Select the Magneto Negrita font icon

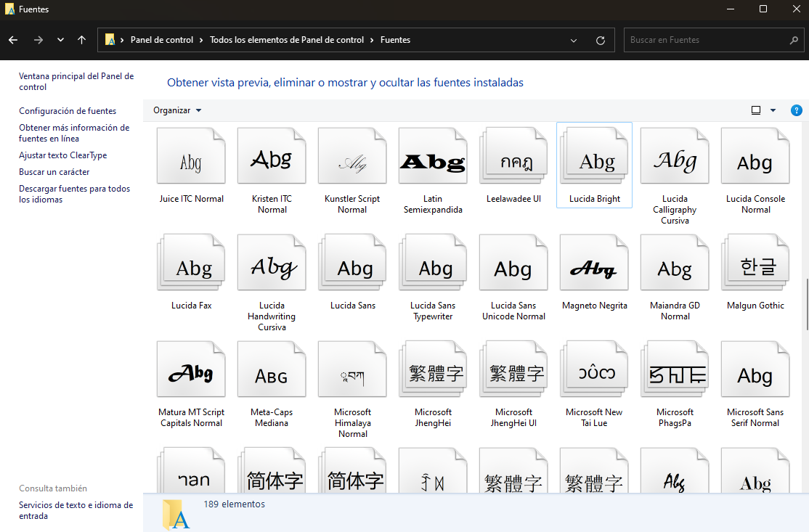594,263
